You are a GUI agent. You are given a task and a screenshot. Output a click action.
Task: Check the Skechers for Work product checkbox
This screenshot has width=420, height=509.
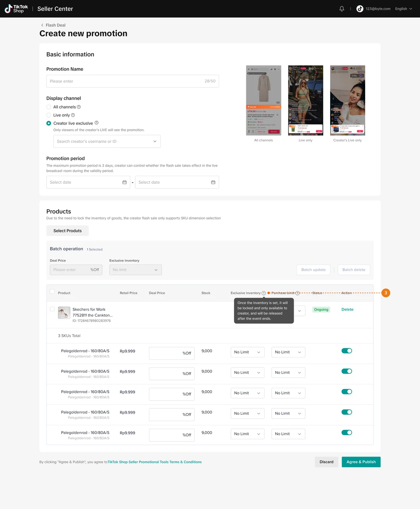click(x=52, y=309)
